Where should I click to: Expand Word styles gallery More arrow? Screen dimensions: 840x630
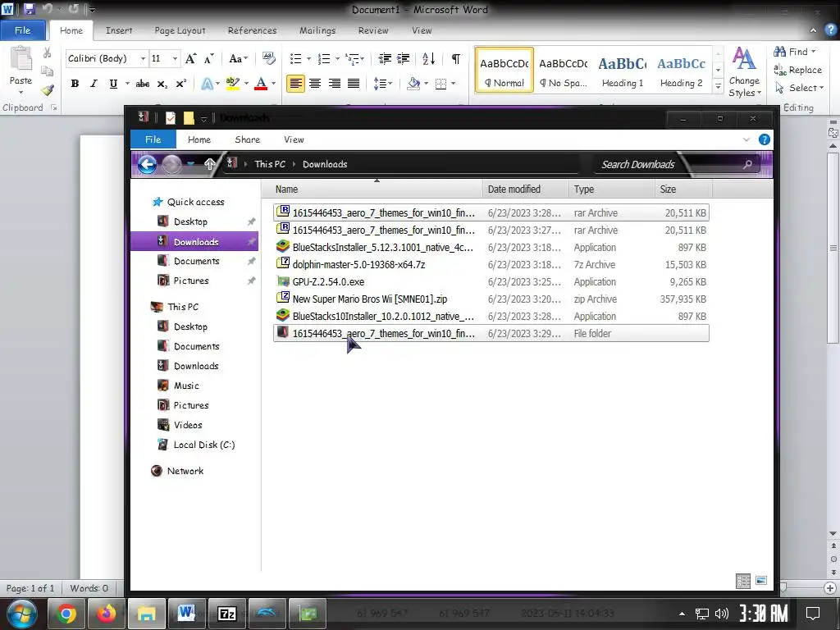point(719,86)
